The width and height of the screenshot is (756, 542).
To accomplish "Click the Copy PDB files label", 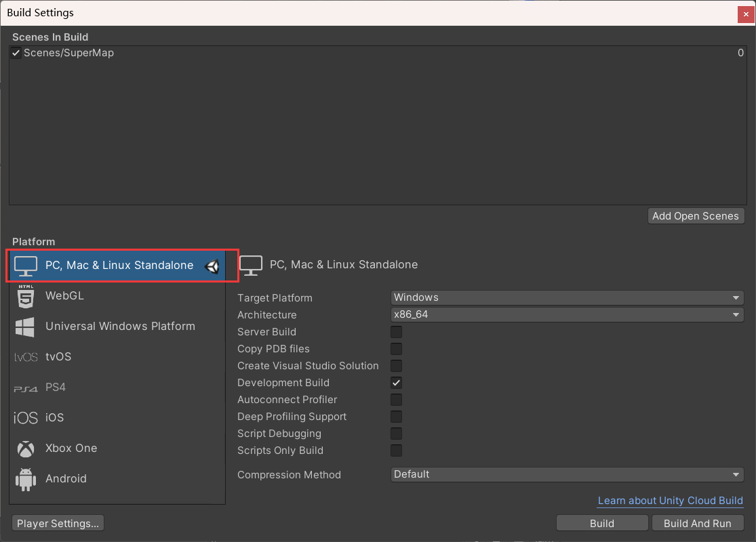I will click(x=273, y=349).
